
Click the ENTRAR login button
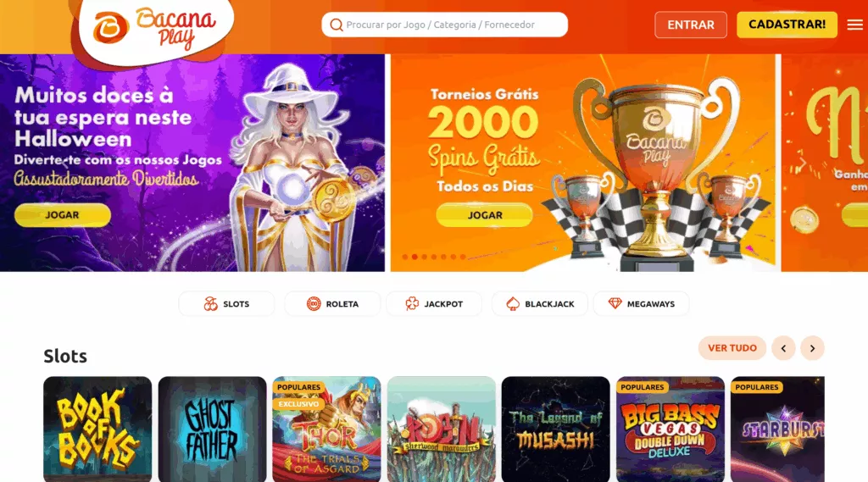pyautogui.click(x=690, y=25)
